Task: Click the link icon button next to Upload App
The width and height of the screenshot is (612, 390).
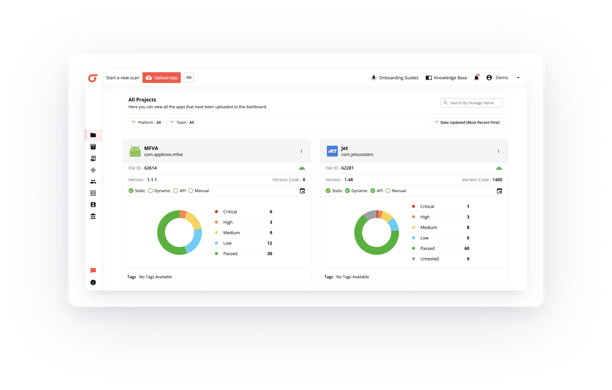Action: click(x=189, y=78)
